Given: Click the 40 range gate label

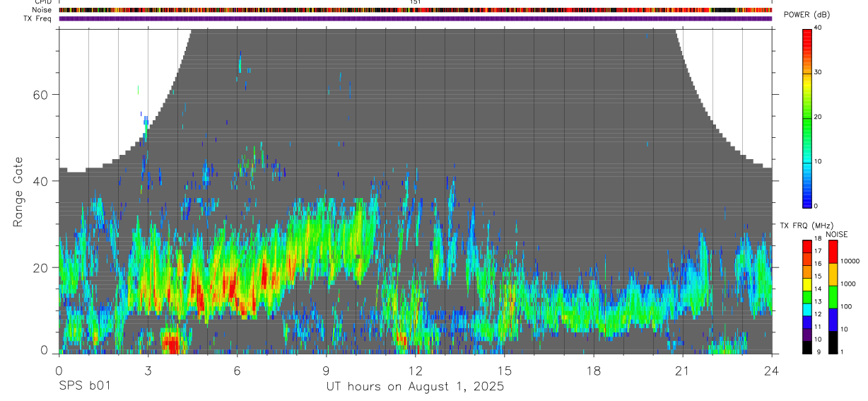Looking at the screenshot, I should pyautogui.click(x=40, y=181).
